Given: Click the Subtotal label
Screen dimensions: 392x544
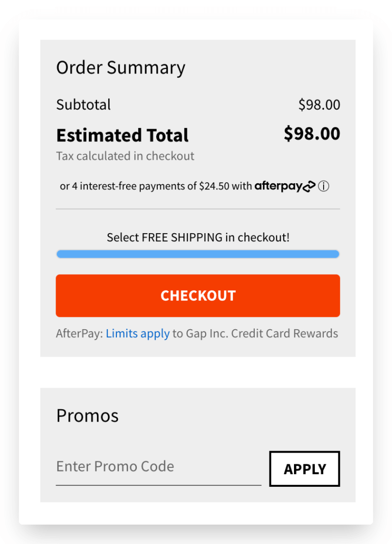Looking at the screenshot, I should (83, 105).
